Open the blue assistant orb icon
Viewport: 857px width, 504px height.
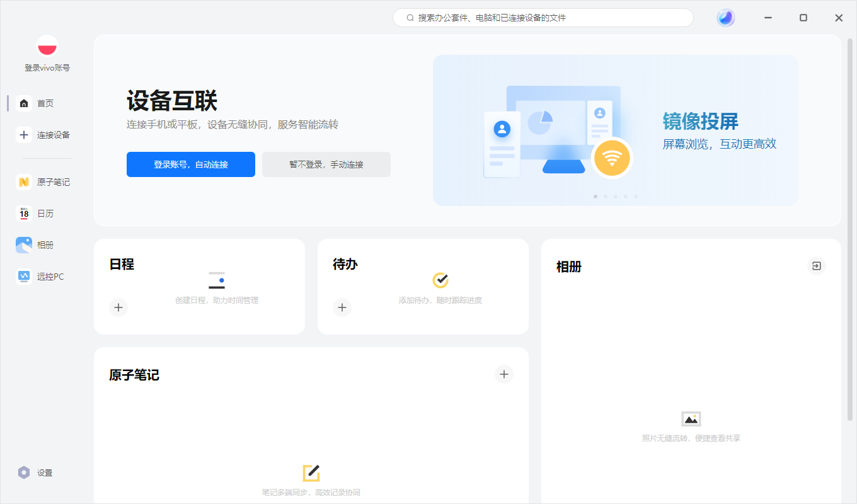click(726, 18)
